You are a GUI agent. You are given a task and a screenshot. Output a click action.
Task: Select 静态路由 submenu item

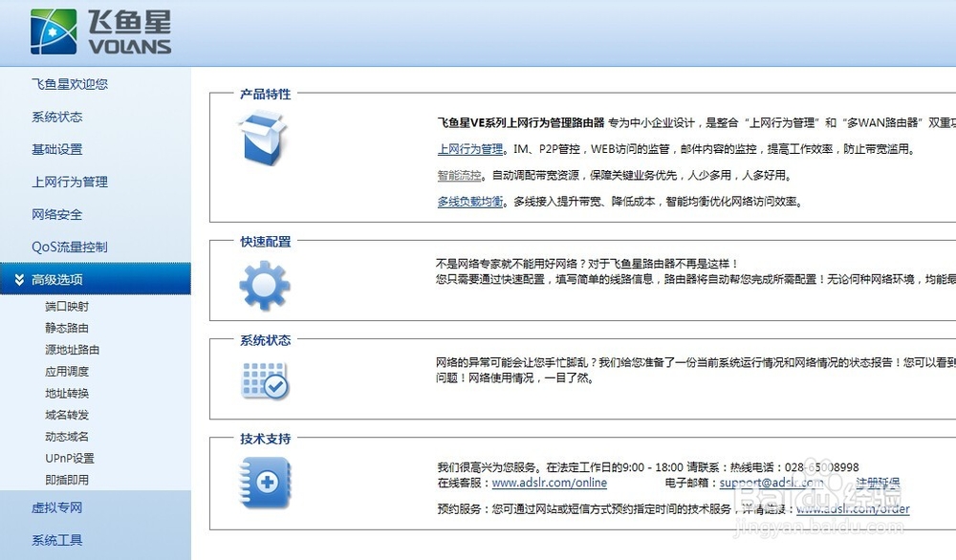click(x=67, y=328)
